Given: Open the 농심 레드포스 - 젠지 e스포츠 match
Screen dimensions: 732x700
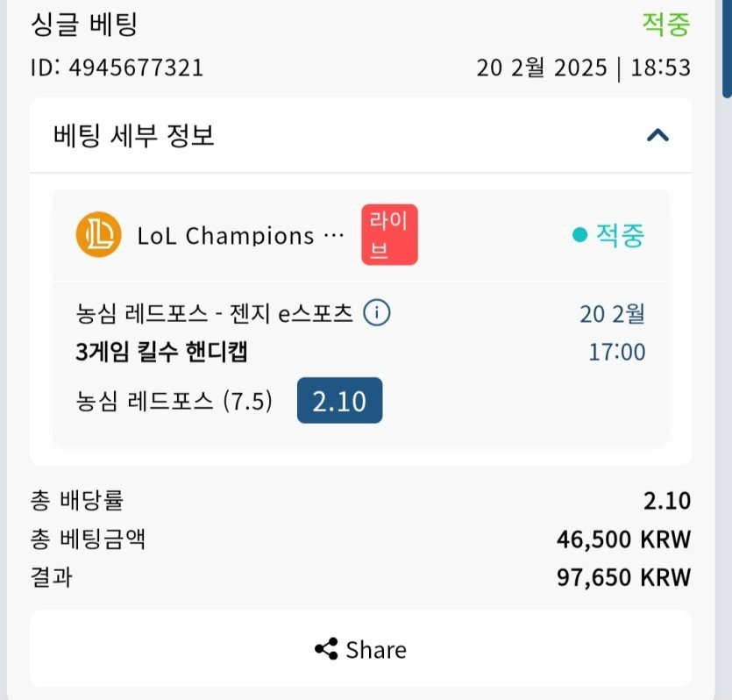Looking at the screenshot, I should (214, 313).
